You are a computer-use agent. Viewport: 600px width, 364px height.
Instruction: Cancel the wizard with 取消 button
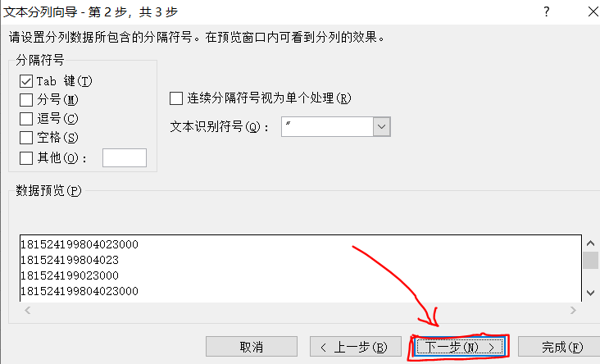[x=252, y=347]
